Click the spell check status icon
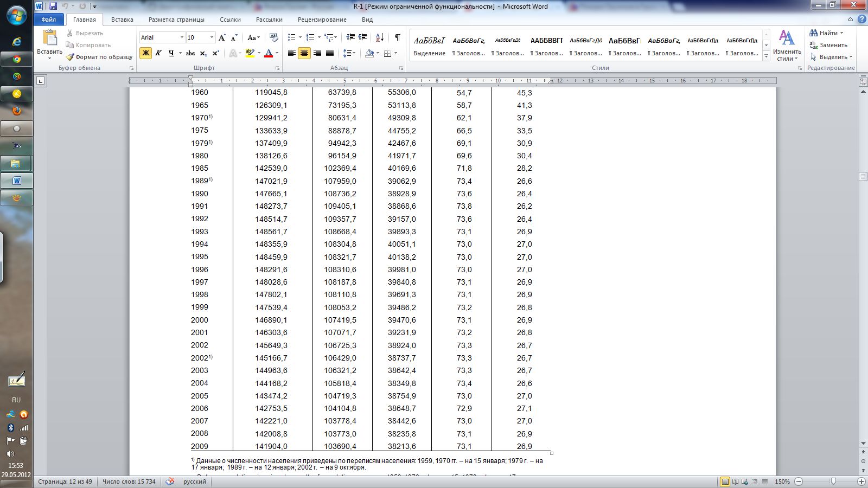 (x=170, y=481)
